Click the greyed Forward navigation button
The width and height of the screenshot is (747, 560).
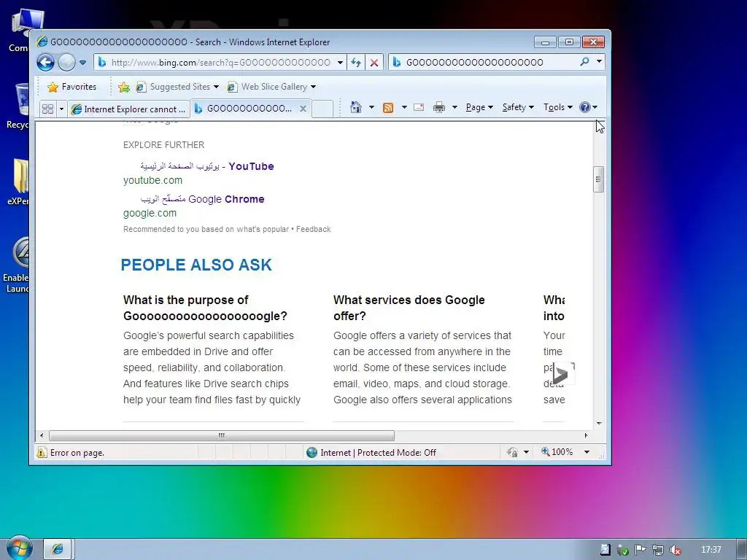coord(66,63)
